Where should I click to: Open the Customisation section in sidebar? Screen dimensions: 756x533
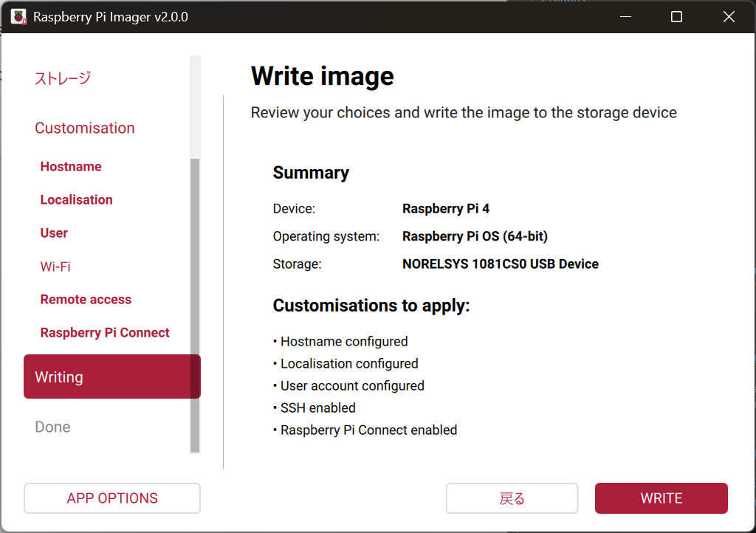click(x=84, y=128)
